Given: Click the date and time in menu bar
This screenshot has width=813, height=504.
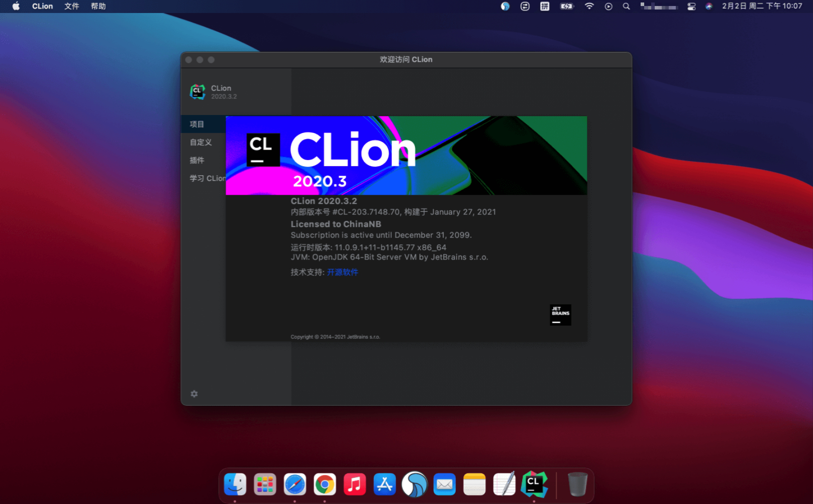Looking at the screenshot, I should [762, 6].
